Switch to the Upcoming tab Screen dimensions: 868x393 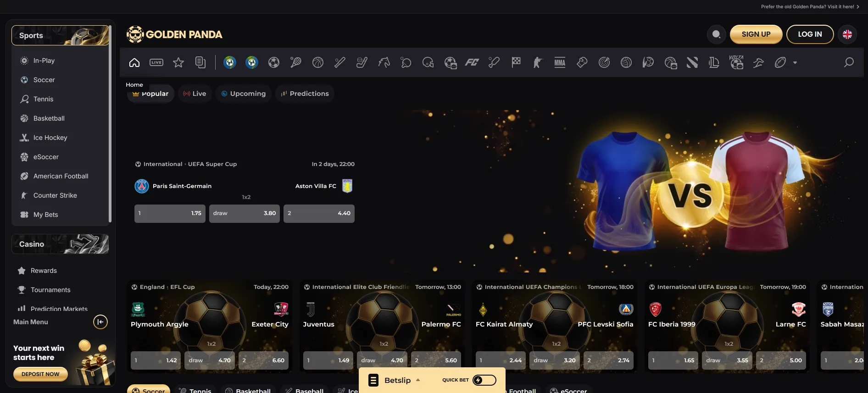click(x=244, y=94)
